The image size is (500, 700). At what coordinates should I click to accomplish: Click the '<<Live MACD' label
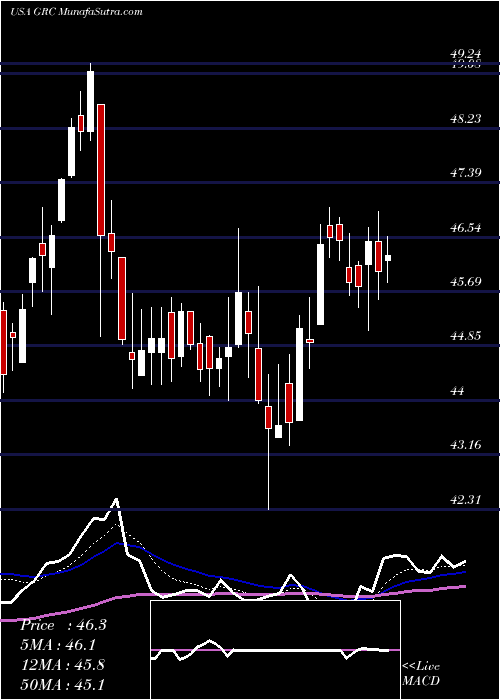(x=421, y=674)
